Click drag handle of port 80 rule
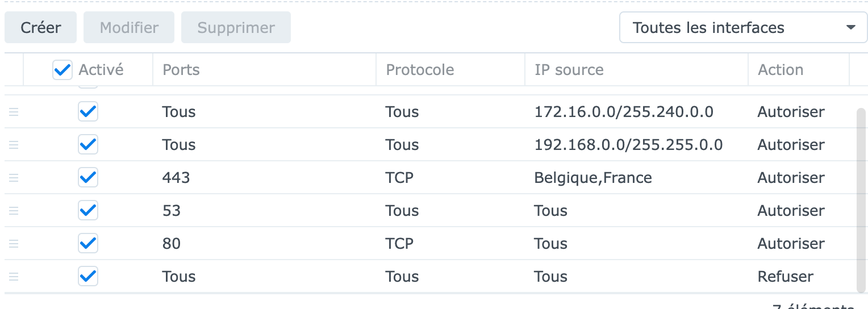This screenshot has height=309, width=868. (14, 244)
